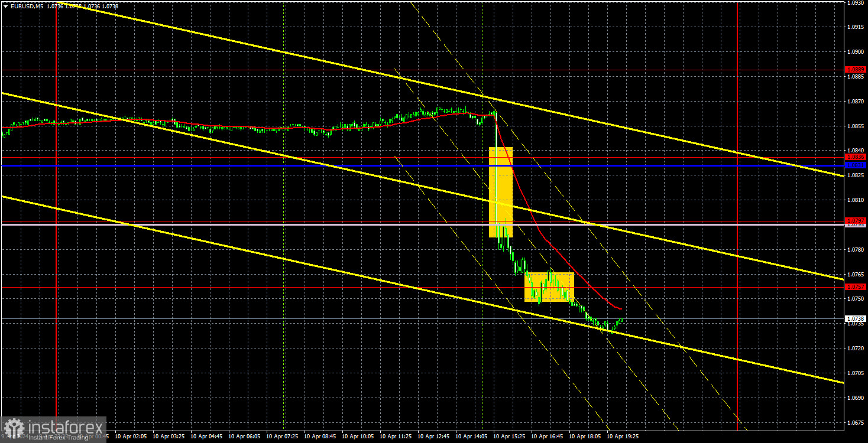
Task: Click the 1.0870 price axis value
Action: (x=856, y=101)
